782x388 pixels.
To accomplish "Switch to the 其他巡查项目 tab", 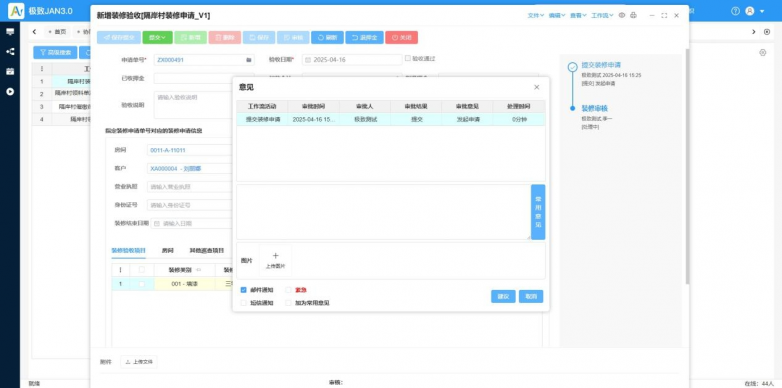I will click(x=206, y=250).
